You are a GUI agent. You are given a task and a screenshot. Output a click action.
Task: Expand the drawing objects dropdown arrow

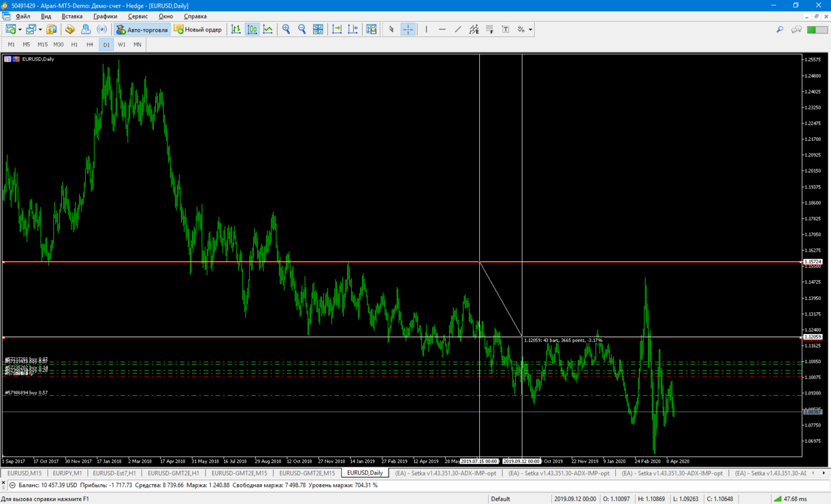coord(530,30)
